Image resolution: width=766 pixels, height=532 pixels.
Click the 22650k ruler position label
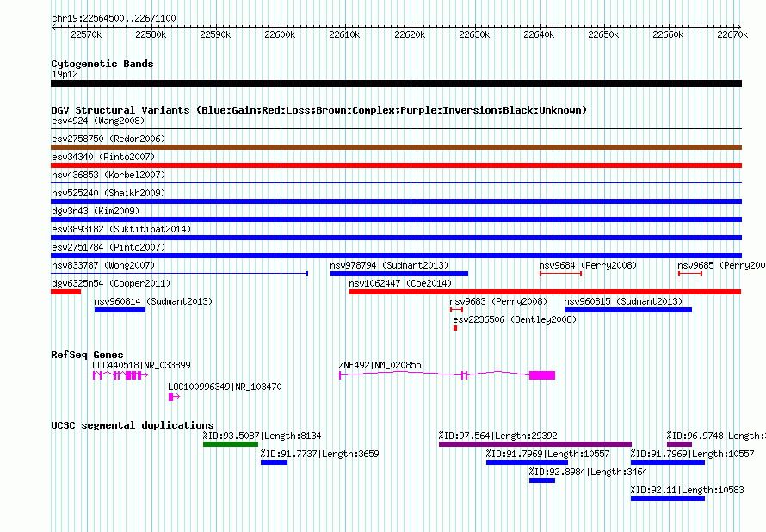[603, 34]
